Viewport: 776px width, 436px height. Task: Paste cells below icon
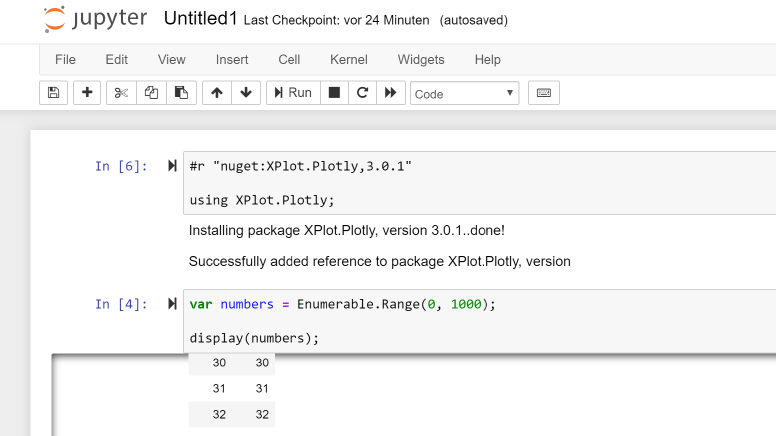(x=181, y=93)
